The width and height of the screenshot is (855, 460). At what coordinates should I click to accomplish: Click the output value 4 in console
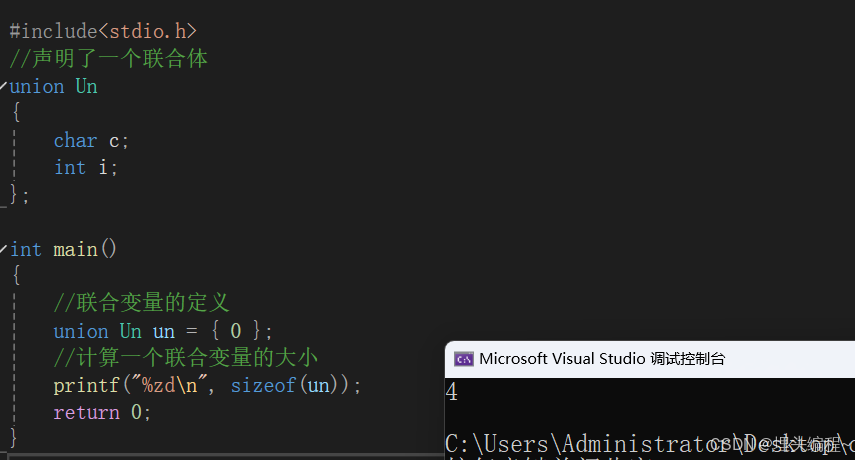tap(451, 392)
